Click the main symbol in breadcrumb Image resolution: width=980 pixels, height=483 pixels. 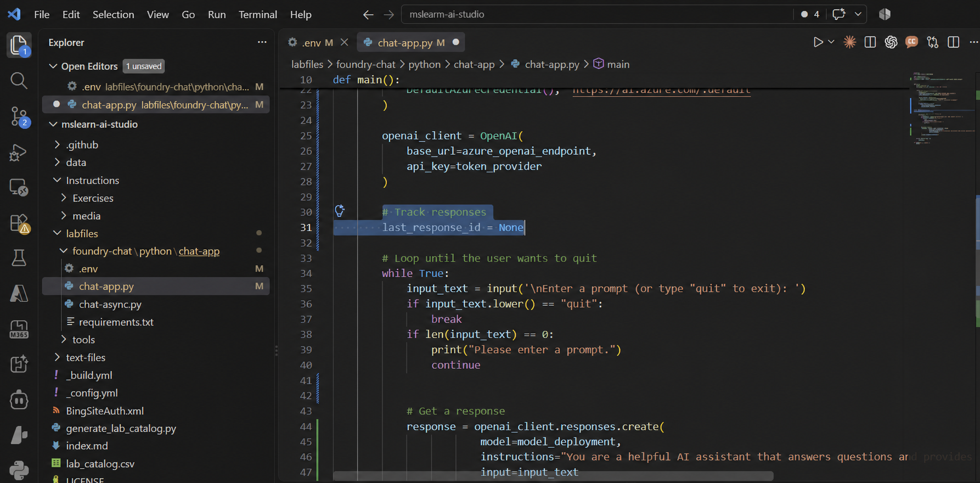pyautogui.click(x=618, y=64)
